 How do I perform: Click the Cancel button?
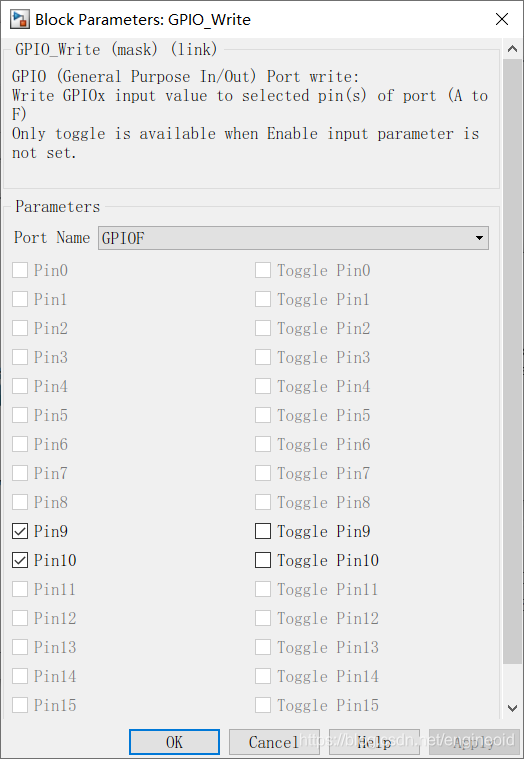coord(274,742)
